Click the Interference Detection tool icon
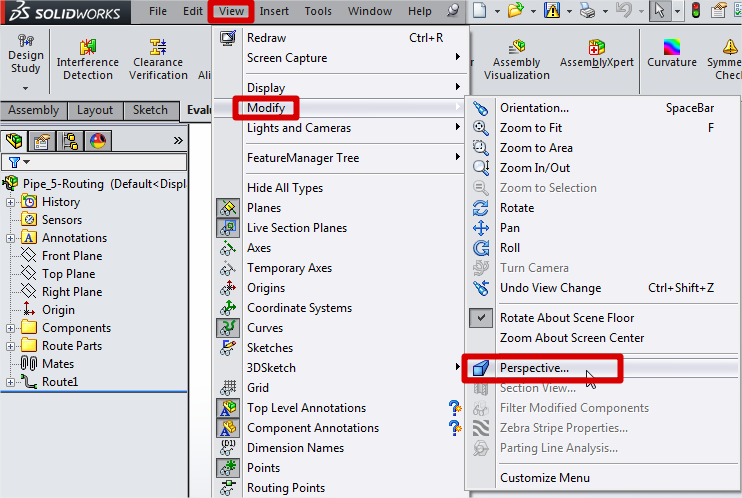Screen dimensions: 742x498 point(85,47)
